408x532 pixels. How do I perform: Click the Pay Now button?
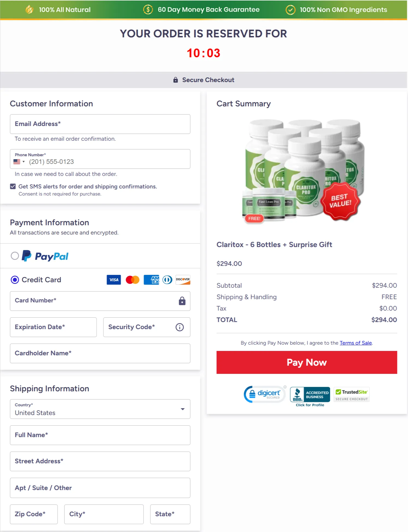point(306,362)
